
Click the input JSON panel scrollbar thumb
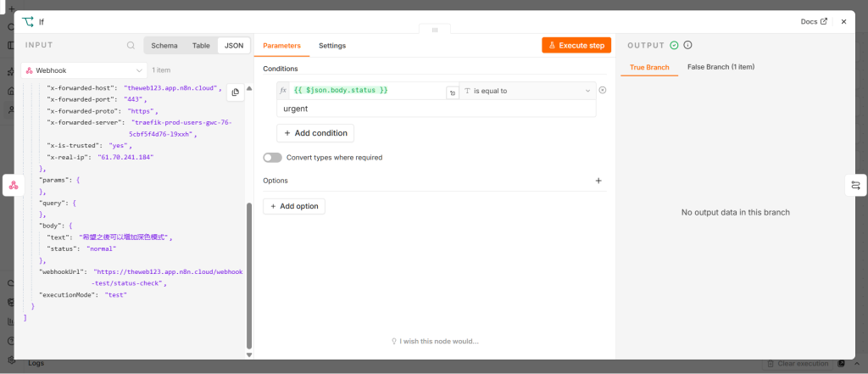point(249,276)
